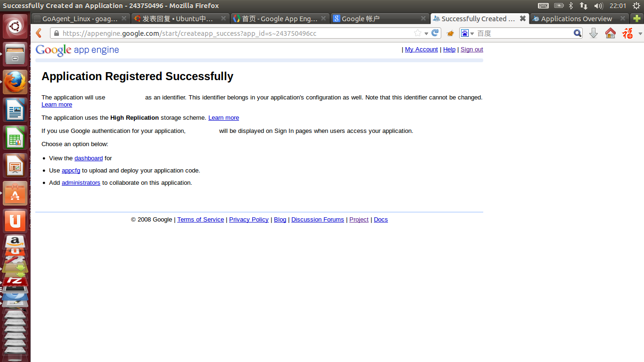This screenshot has width=644, height=362.
Task: Open the Project footer link
Action: tap(359, 220)
